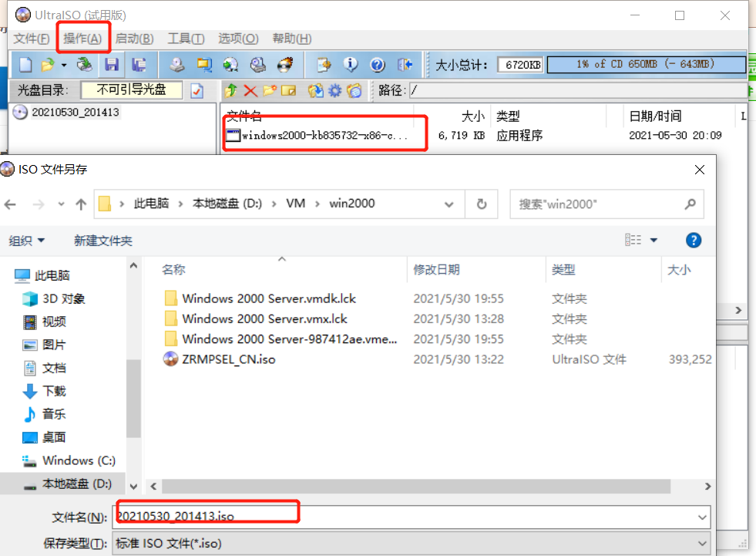Click the blue gear Settings icon

[335, 90]
